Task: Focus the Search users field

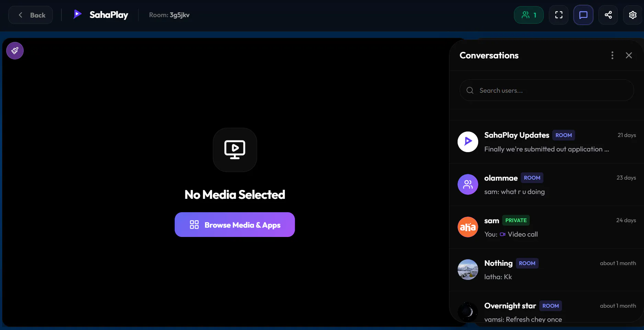Action: pos(547,90)
